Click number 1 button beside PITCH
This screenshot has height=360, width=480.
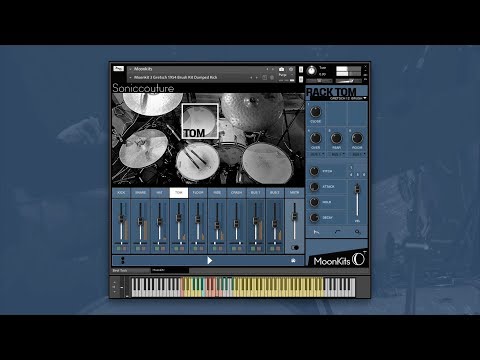pos(351,167)
